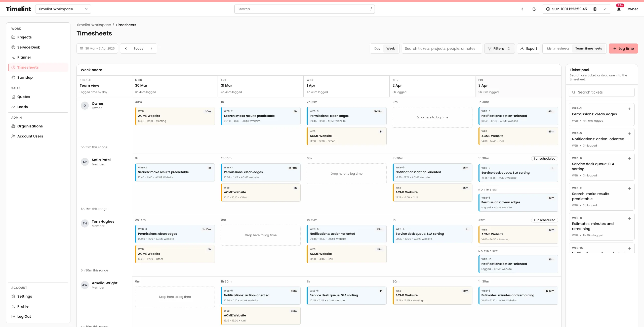Image resolution: width=644 pixels, height=327 pixels.
Task: Add WEB-15 ticket from pool with plus
Action: (629, 248)
